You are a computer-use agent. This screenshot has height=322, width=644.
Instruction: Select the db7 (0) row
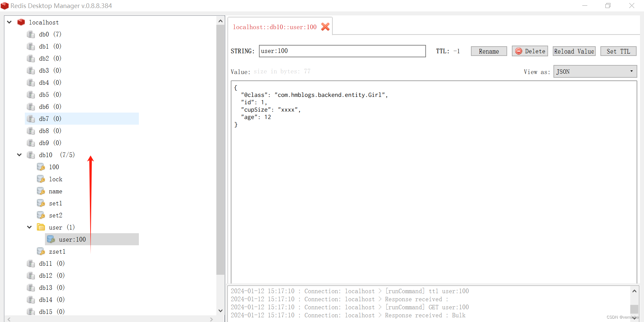pyautogui.click(x=82, y=119)
